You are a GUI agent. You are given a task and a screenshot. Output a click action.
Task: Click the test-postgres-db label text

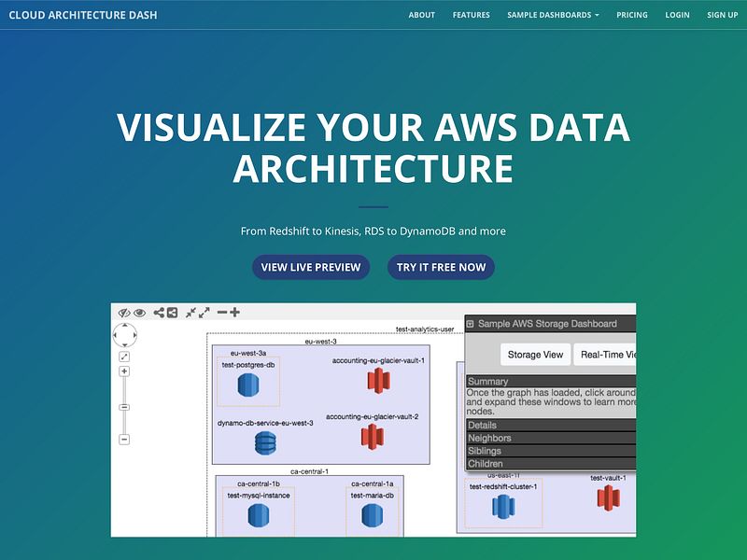pos(248,365)
